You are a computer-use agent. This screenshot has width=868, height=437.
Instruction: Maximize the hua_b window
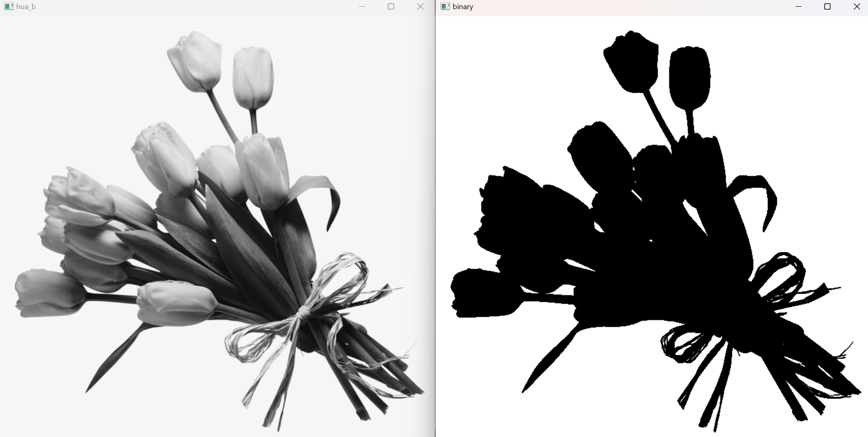[391, 7]
